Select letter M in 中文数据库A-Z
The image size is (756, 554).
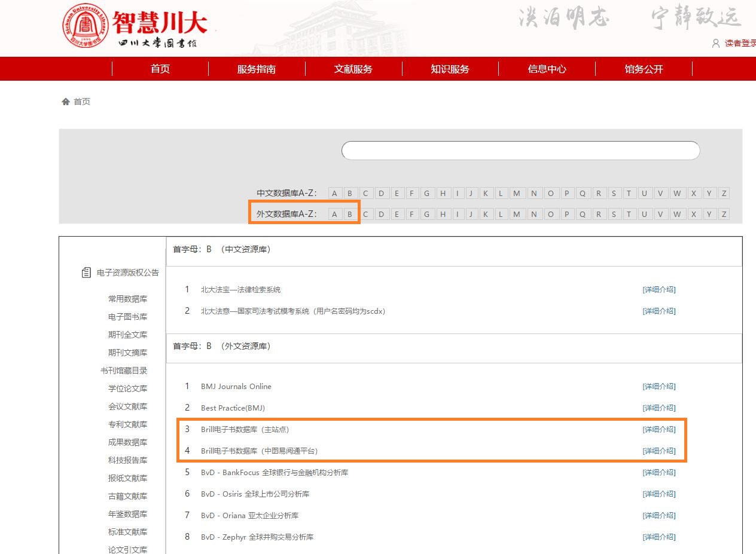click(x=517, y=193)
